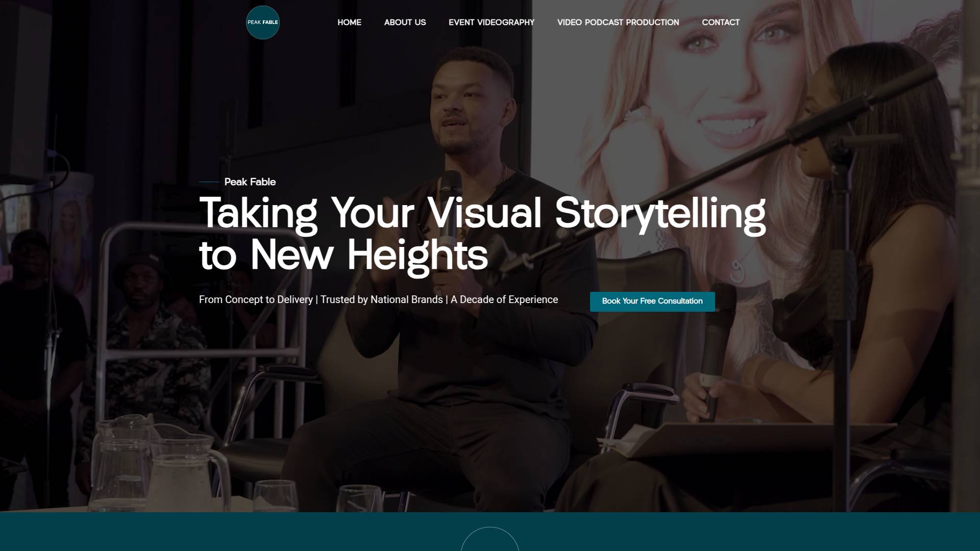980x551 pixels.
Task: Click Book Your Free Consultation button
Action: (x=652, y=302)
